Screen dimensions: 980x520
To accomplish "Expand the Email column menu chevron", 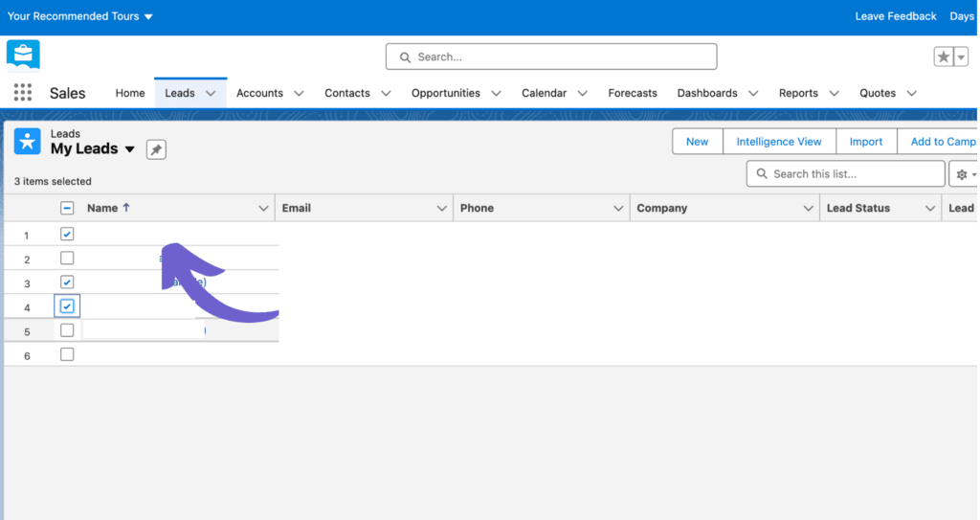I will (x=442, y=208).
